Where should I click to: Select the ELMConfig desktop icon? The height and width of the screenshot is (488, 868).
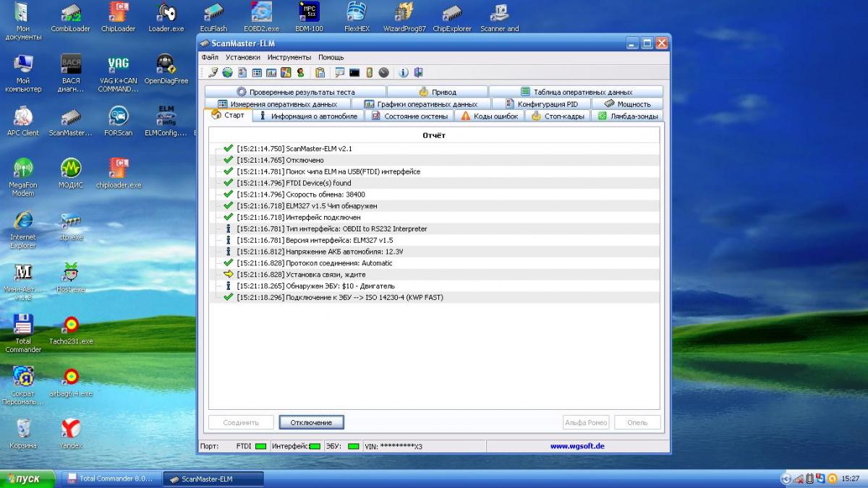(x=166, y=122)
